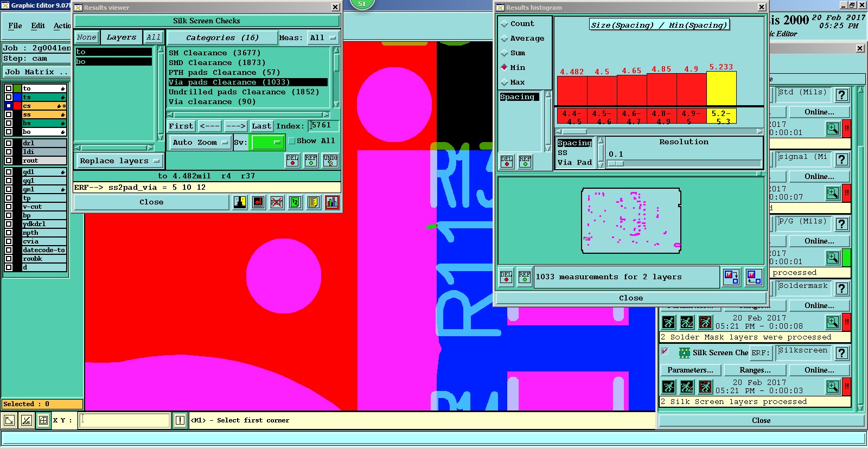Go to previous result with '<---' button
This screenshot has width=868, height=449.
pos(209,126)
